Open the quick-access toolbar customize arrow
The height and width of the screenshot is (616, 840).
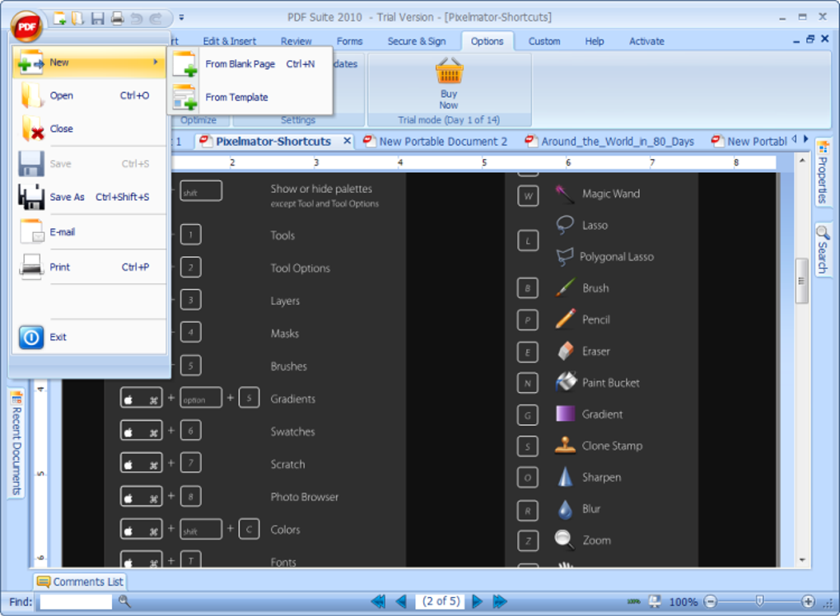click(x=182, y=17)
